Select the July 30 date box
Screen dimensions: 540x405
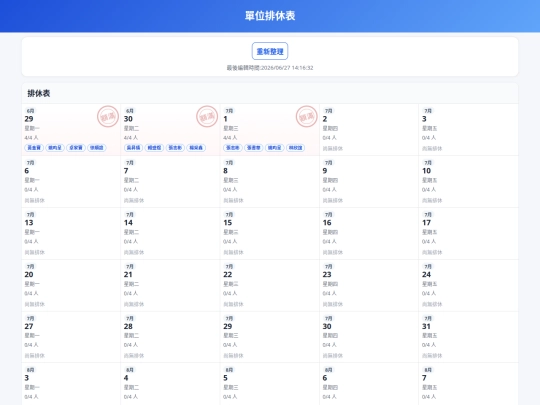[369, 337]
